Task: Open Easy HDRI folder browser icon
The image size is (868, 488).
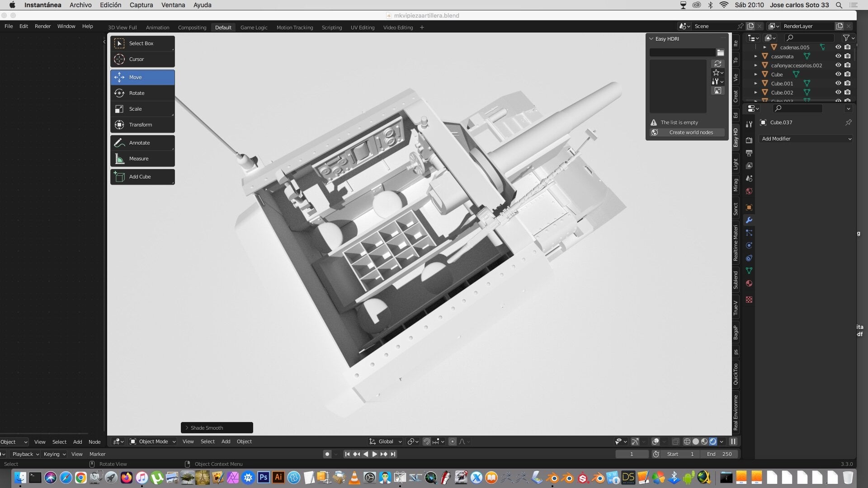Action: click(720, 52)
